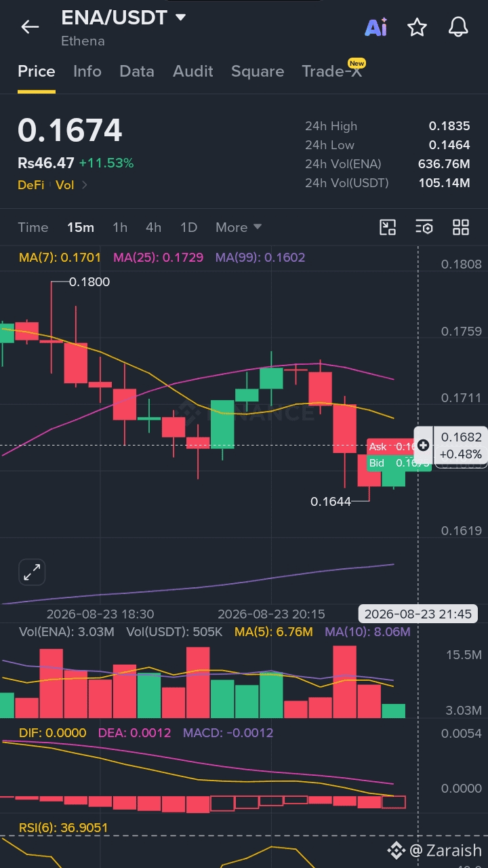Open the Vol tag link
Screen dimensions: 488x868
[64, 184]
